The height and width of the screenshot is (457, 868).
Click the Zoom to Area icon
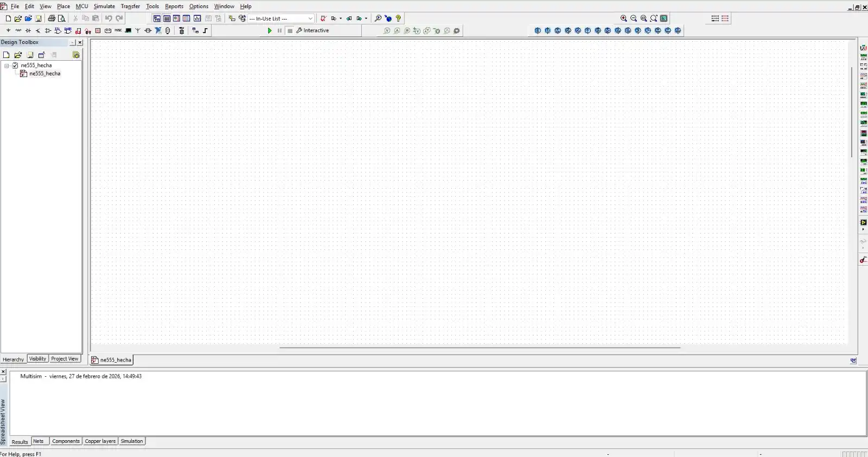(x=644, y=18)
